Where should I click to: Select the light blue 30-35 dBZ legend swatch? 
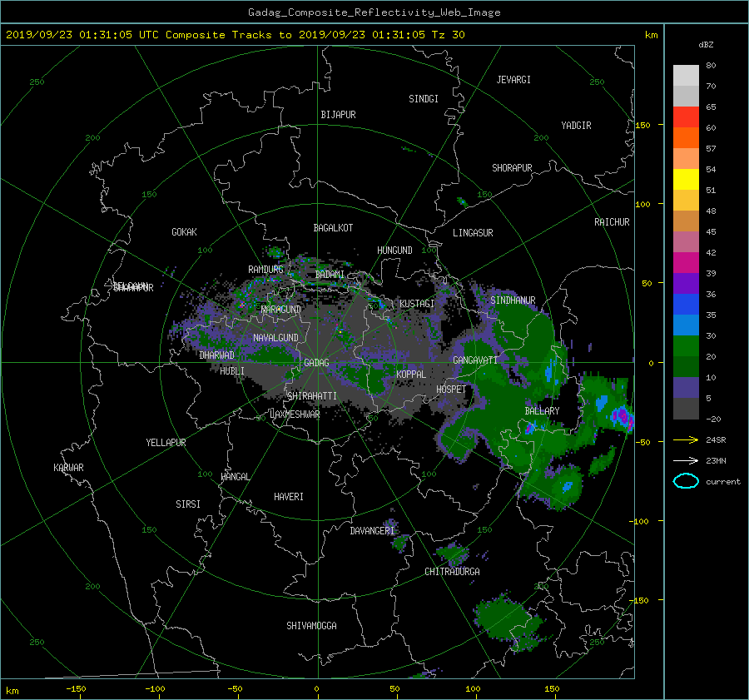[686, 325]
